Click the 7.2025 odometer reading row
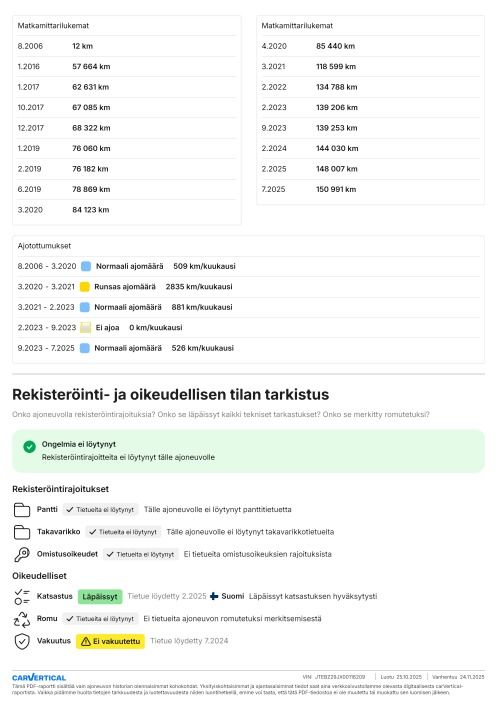This screenshot has height=705, width=499. click(x=370, y=189)
